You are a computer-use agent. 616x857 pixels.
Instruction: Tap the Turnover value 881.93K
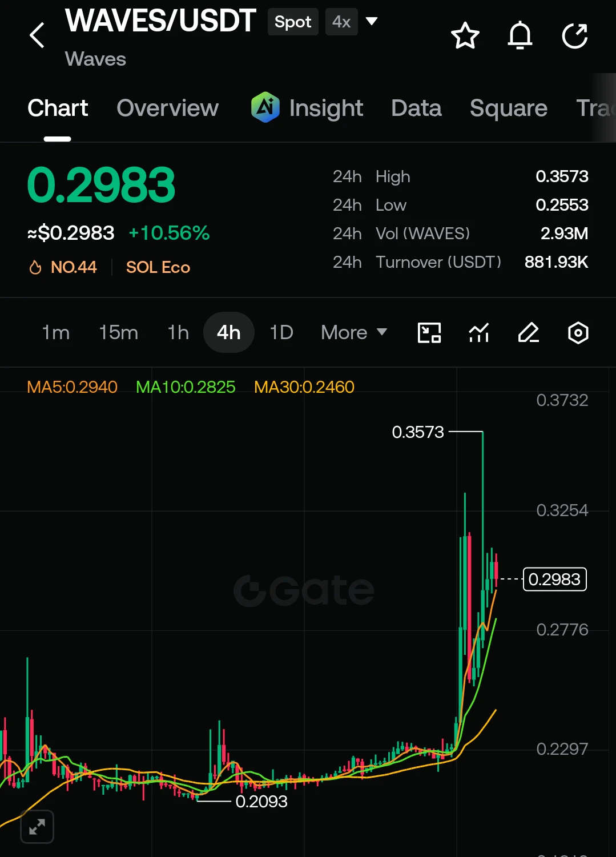coord(556,262)
